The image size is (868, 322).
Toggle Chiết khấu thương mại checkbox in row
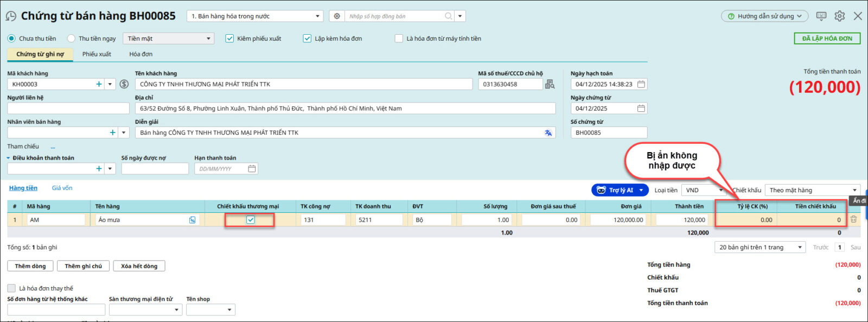250,220
